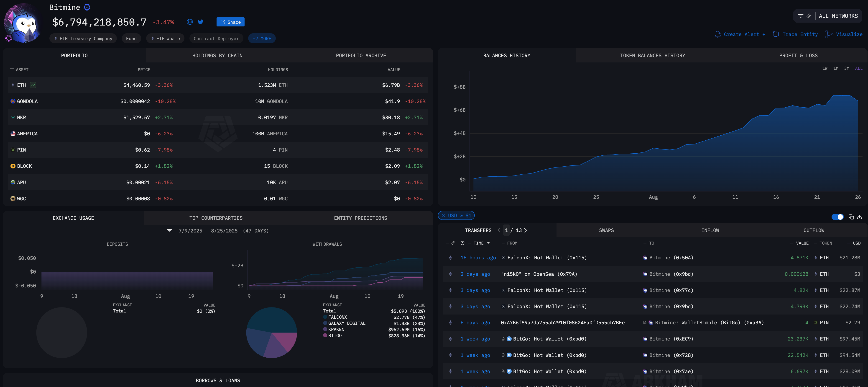Go to next transfers page
Image resolution: width=868 pixels, height=387 pixels.
(x=525, y=230)
